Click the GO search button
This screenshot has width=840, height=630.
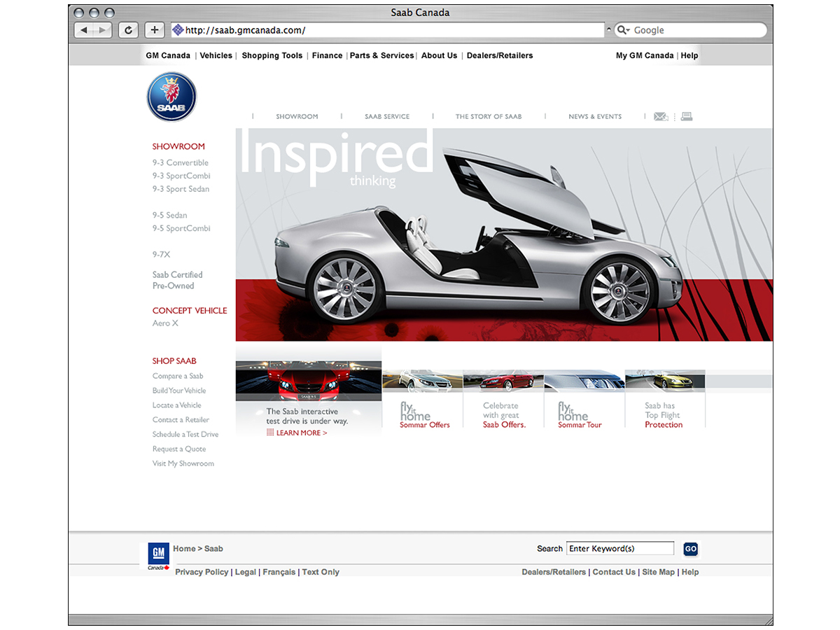[x=691, y=549]
